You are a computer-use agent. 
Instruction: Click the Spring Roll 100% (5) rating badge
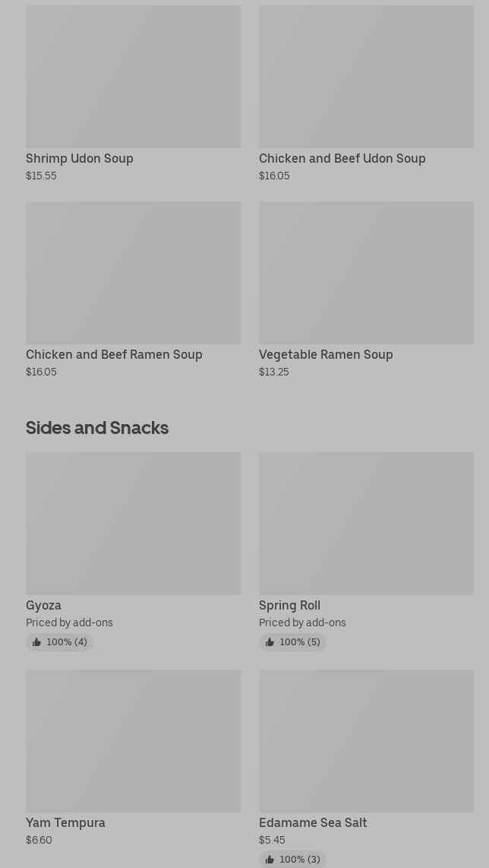tap(292, 642)
